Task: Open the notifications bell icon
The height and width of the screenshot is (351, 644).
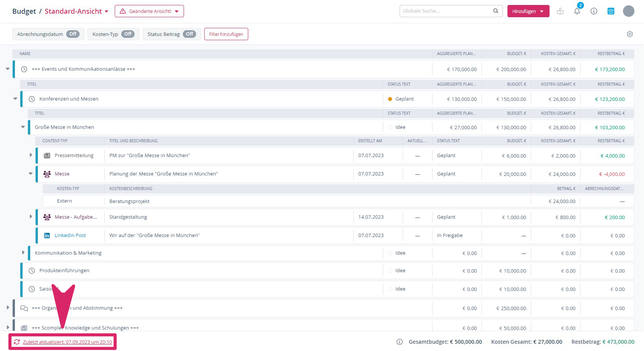Action: [577, 11]
